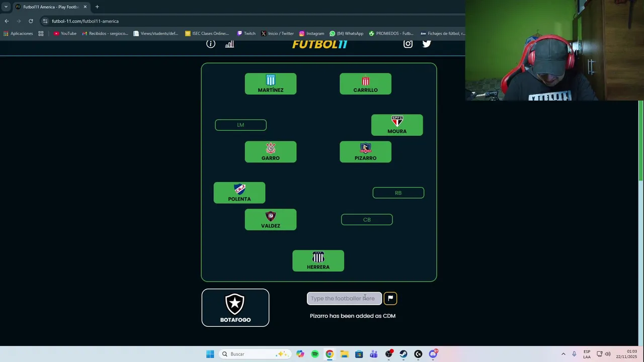Expand hidden system tray icons chevron
This screenshot has height=362, width=644.
click(563, 354)
